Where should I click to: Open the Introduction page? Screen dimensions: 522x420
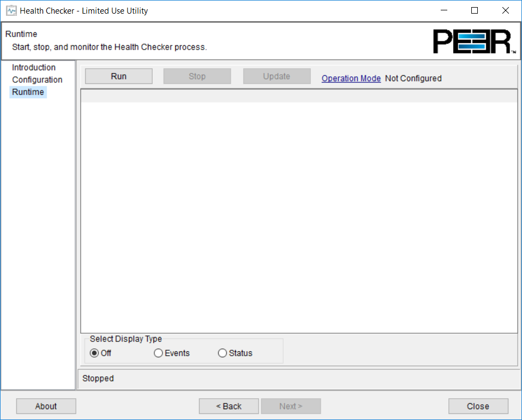pos(34,67)
